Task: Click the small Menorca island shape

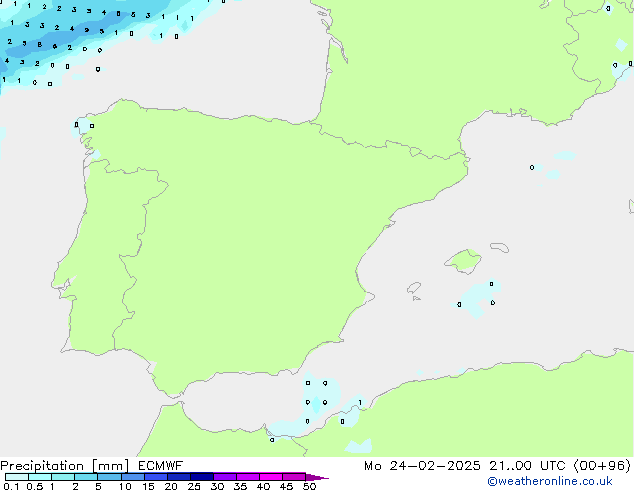Action: pos(496,246)
